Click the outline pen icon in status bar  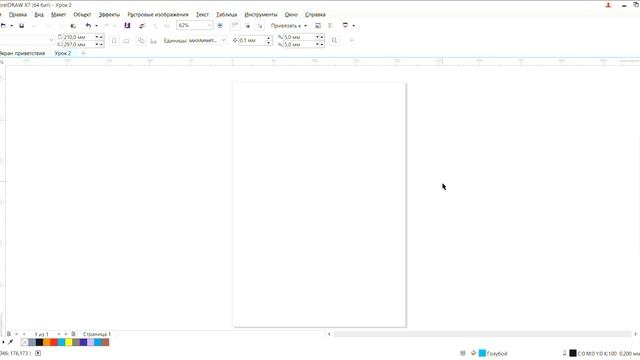564,353
